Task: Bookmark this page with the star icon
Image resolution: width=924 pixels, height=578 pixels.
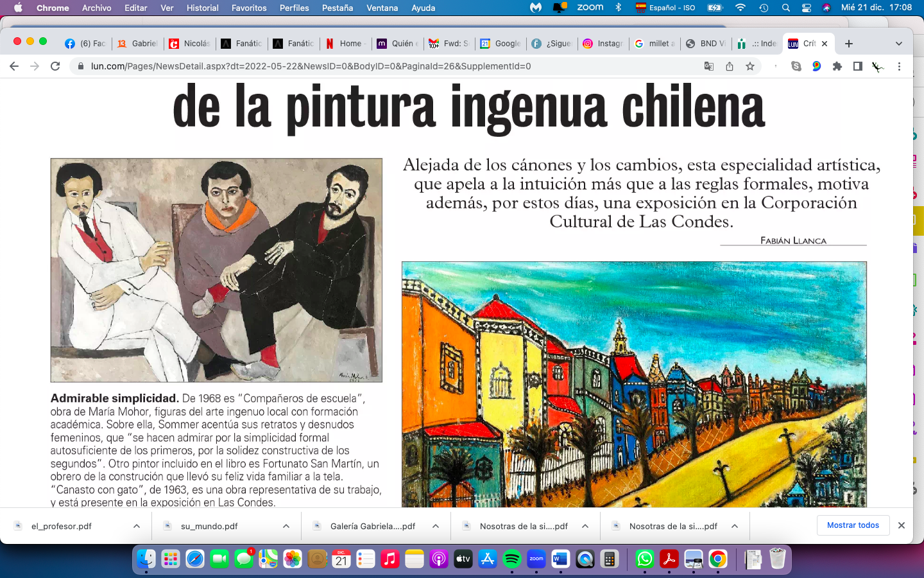Action: coord(750,66)
